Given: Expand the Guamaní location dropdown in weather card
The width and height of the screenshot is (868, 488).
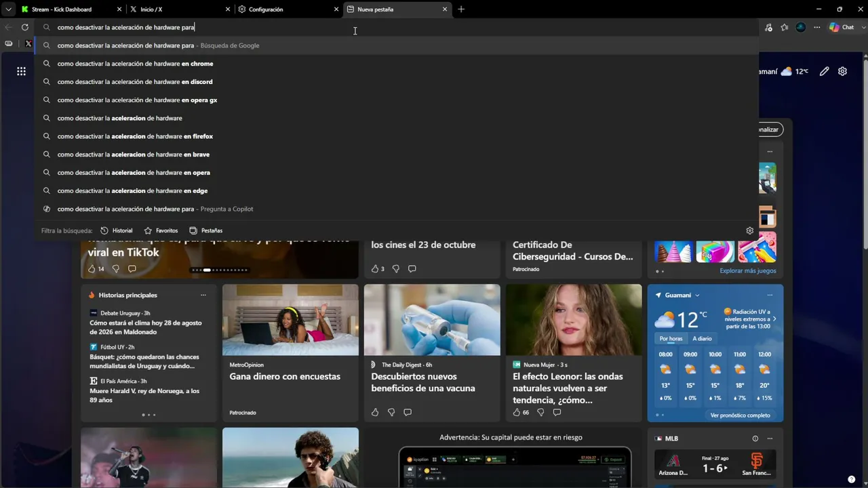Looking at the screenshot, I should pyautogui.click(x=697, y=296).
